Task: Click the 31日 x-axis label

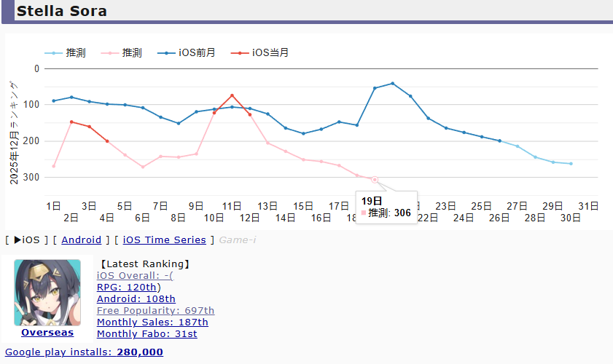Action: (x=588, y=206)
